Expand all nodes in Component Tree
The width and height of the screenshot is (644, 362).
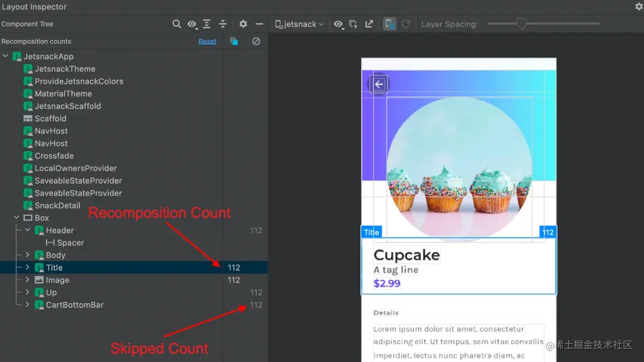pyautogui.click(x=207, y=24)
